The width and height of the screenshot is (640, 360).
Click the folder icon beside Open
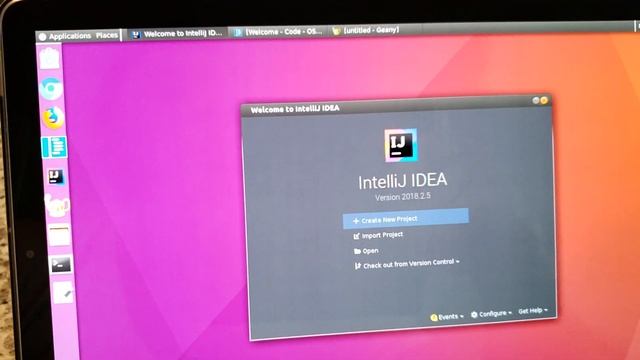click(357, 251)
